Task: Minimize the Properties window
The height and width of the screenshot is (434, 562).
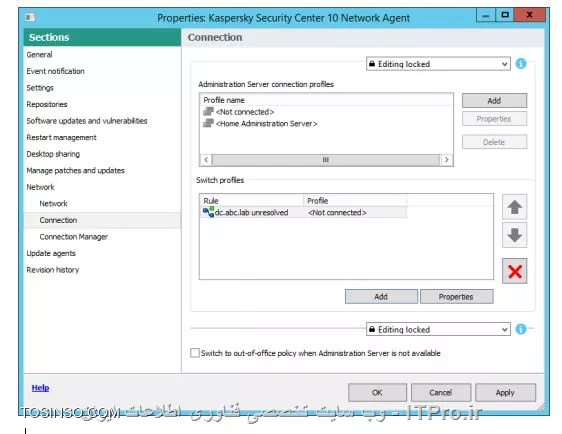Action: click(x=486, y=15)
